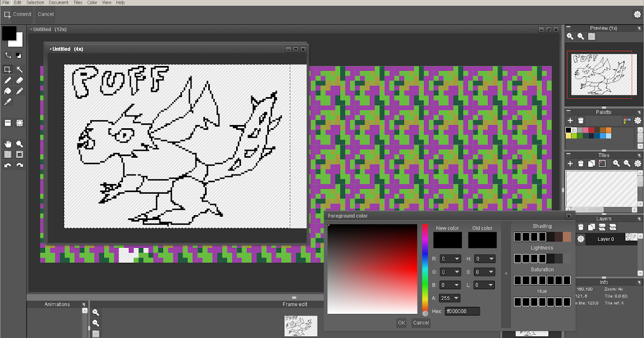Screen dimensions: 644x338
Task: Open the Document menu
Action: coord(58,3)
